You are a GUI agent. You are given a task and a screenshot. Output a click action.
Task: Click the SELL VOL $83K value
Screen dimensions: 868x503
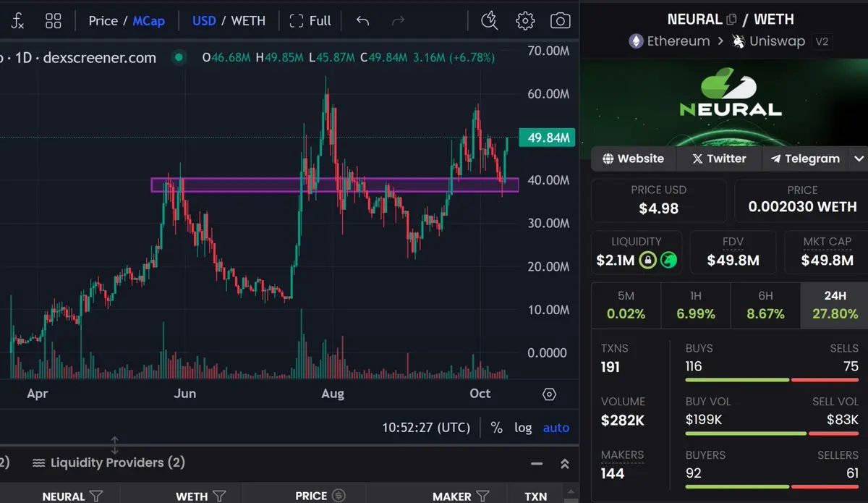point(843,419)
